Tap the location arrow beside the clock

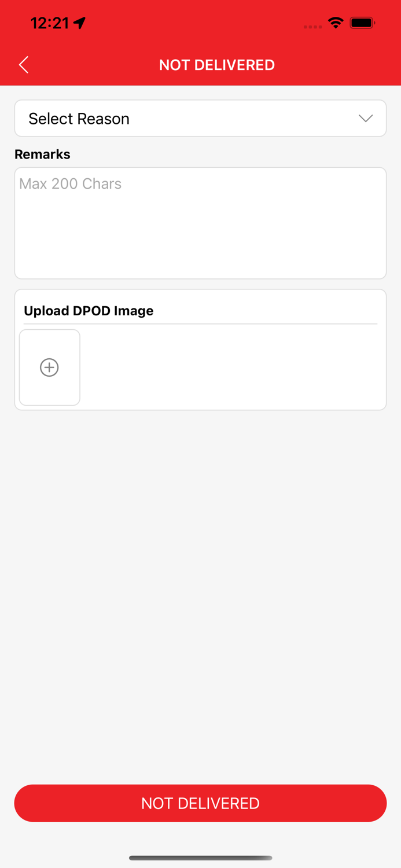(80, 23)
